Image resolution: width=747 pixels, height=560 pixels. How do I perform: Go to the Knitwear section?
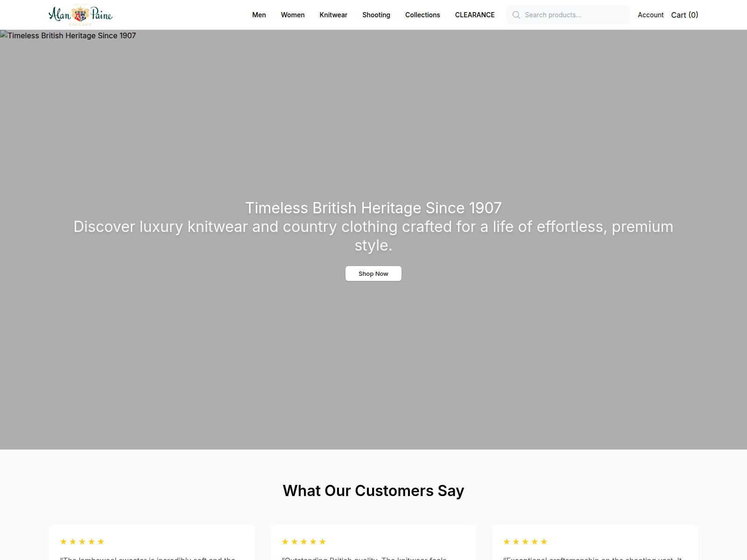coord(333,15)
